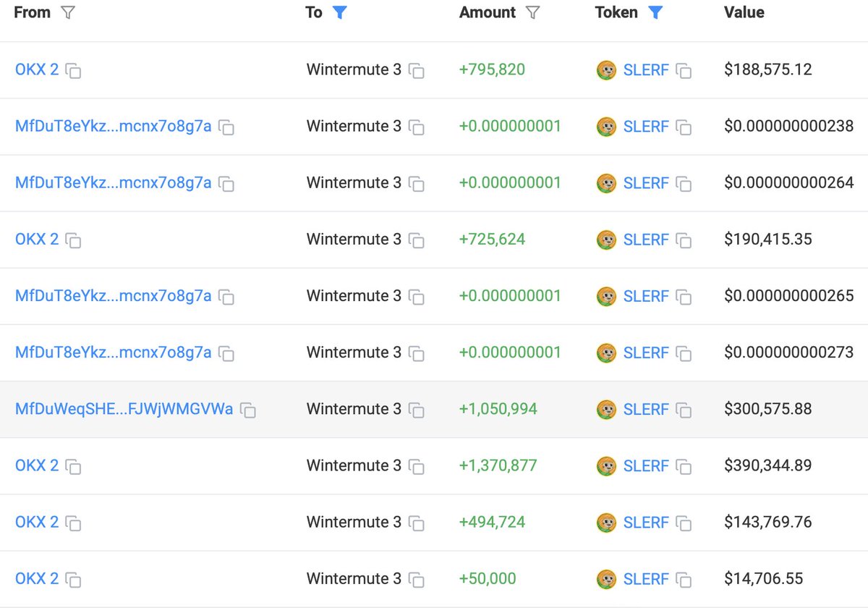Open OKX 2 sender in the +795,820 row
This screenshot has height=608, width=868.
tap(37, 69)
